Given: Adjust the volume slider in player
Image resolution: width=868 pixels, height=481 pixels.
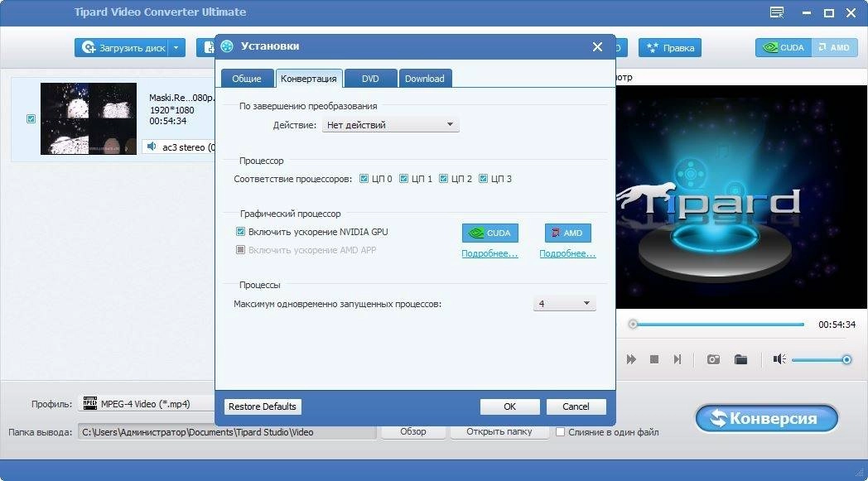Looking at the screenshot, I should click(822, 360).
